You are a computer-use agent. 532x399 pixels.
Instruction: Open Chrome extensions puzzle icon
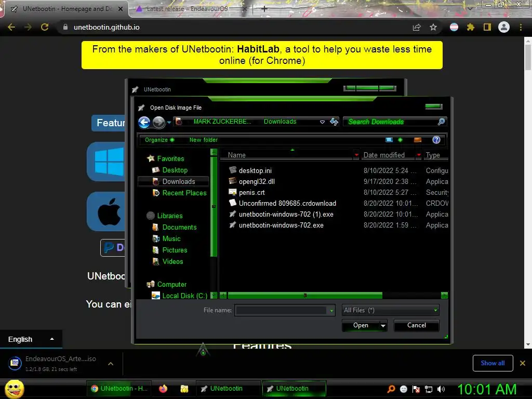pos(471,27)
